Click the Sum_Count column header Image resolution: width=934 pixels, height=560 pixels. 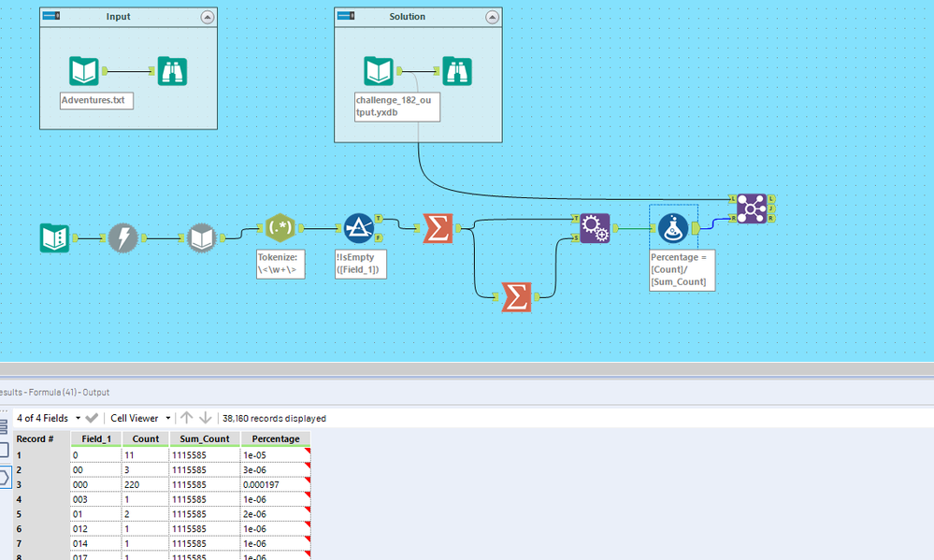coord(205,439)
